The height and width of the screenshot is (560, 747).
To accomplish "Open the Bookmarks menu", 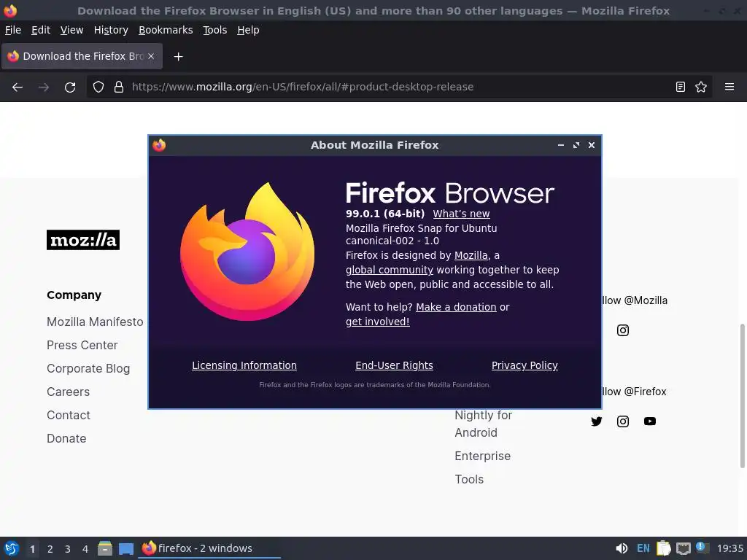I will (166, 30).
